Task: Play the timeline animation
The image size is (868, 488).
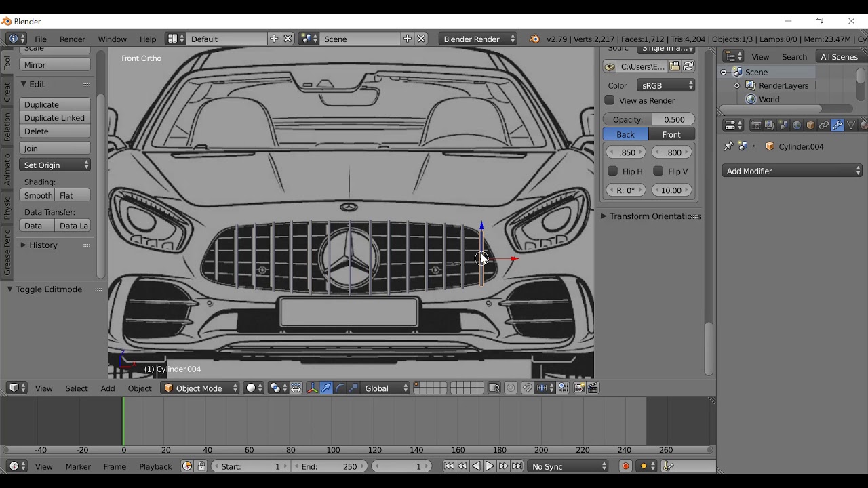Action: (490, 466)
